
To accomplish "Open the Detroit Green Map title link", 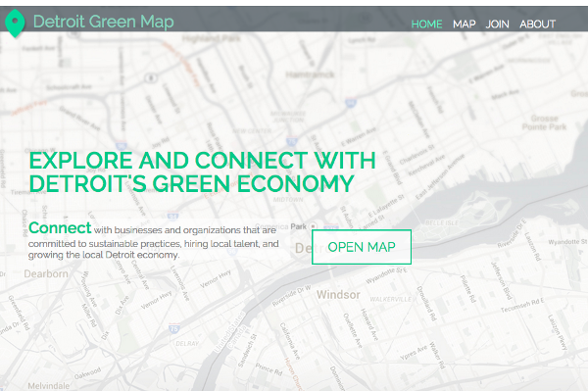I will (x=104, y=22).
